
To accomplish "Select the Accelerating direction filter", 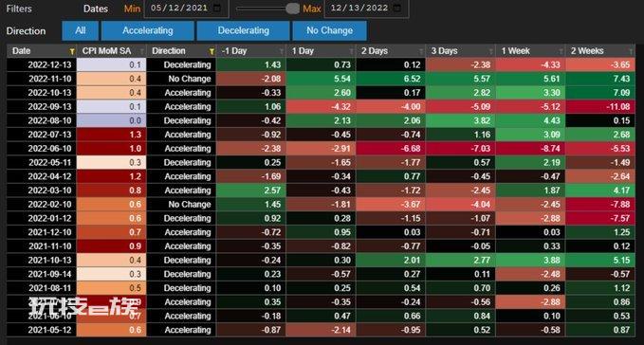I will pyautogui.click(x=147, y=30).
